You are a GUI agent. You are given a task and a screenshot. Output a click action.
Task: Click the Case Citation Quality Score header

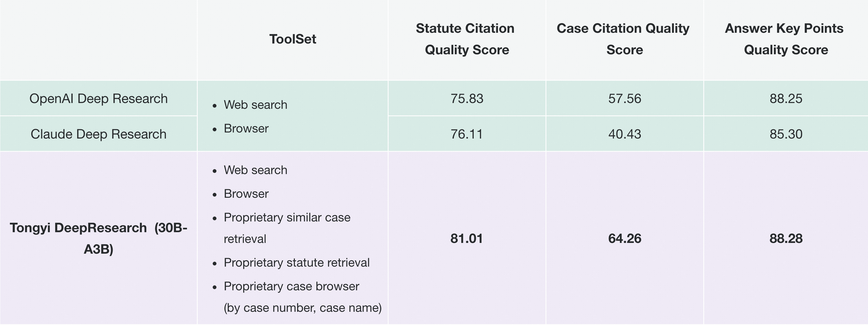pos(624,39)
